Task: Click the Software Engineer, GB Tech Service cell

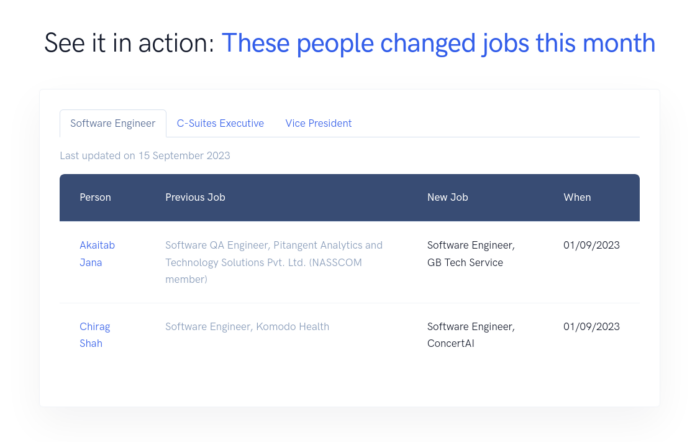Action: point(471,254)
